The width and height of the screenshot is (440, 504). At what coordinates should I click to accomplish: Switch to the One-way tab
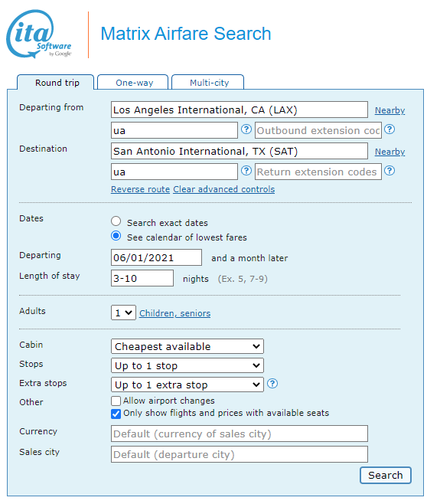point(133,82)
